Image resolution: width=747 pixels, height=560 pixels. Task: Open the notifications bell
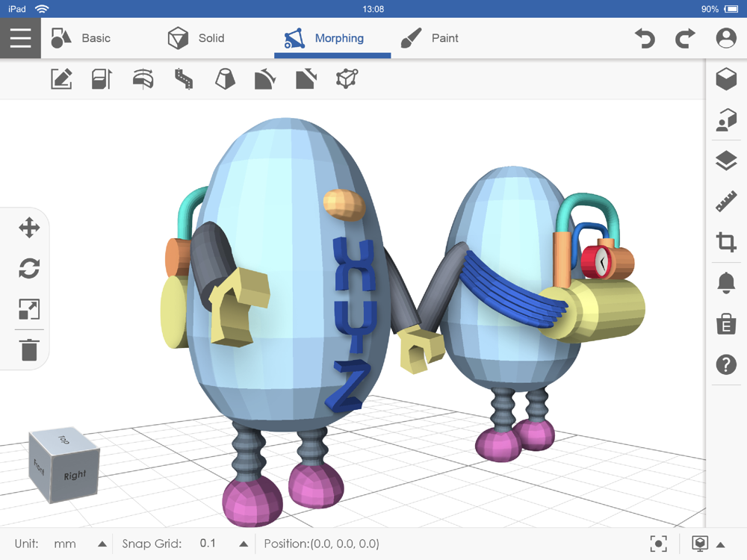click(x=726, y=283)
